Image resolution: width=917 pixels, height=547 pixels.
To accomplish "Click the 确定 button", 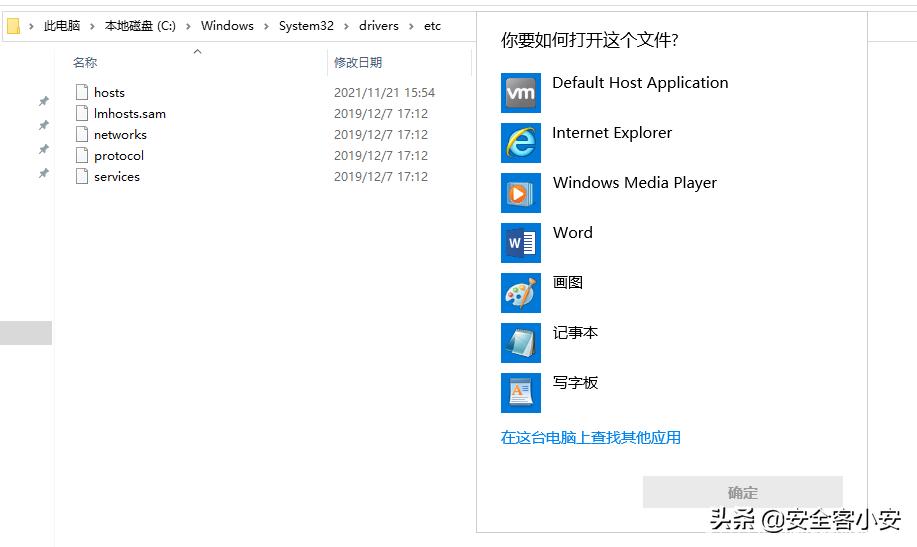I will [743, 492].
